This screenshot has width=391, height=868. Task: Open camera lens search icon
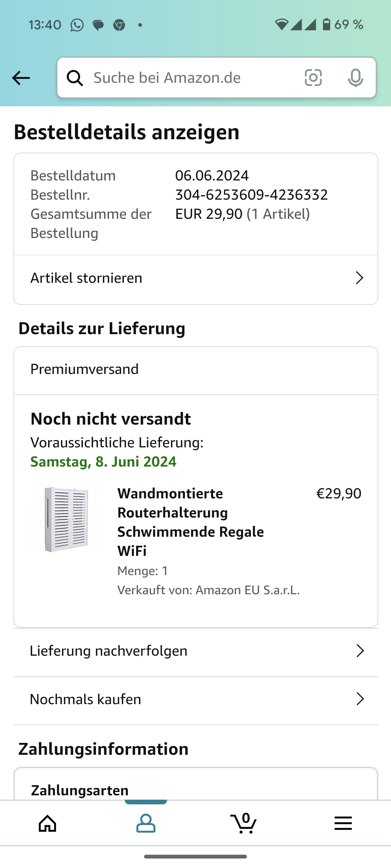pyautogui.click(x=313, y=78)
